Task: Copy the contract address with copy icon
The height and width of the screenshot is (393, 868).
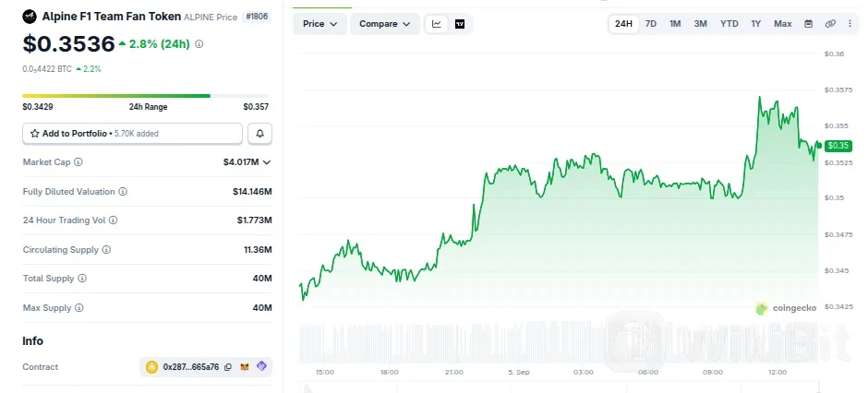Action: (x=228, y=367)
